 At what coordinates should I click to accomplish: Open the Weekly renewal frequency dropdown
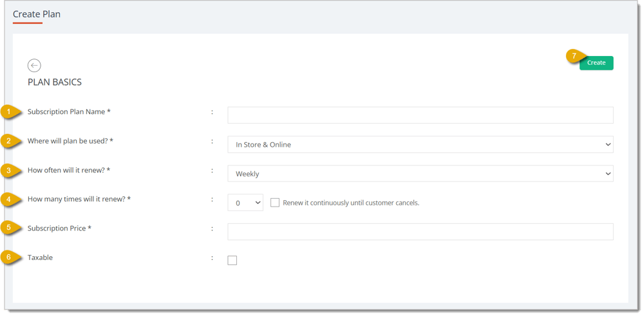tap(420, 174)
